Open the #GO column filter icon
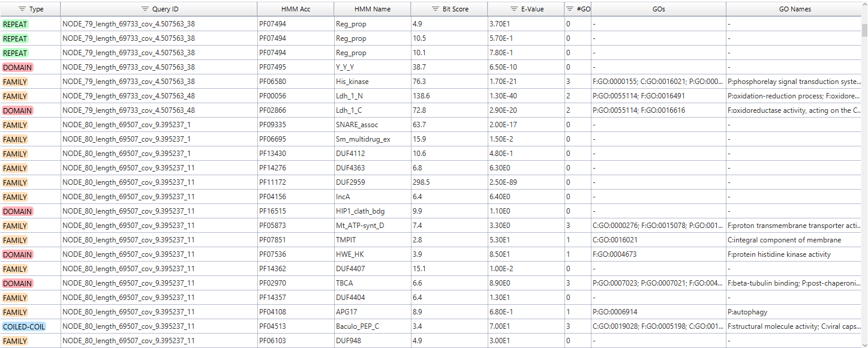Image resolution: width=868 pixels, height=348 pixels. 570,9
